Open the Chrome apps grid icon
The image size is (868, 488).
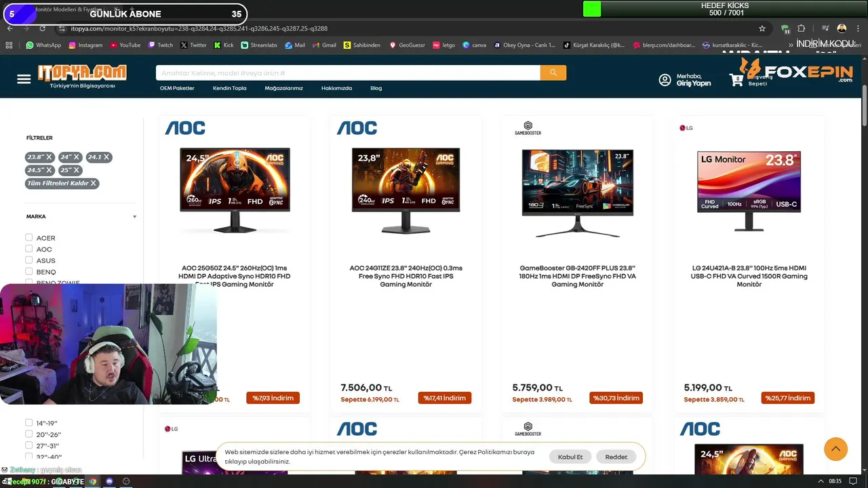[9, 45]
